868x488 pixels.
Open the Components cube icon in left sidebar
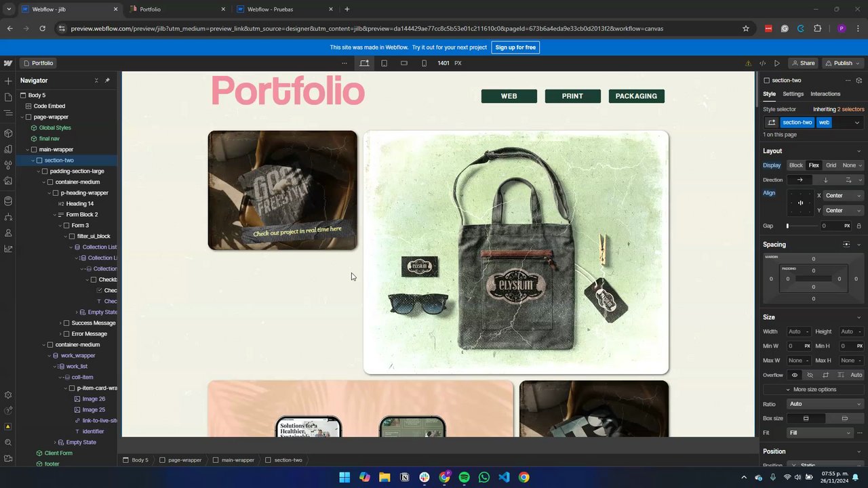8,133
